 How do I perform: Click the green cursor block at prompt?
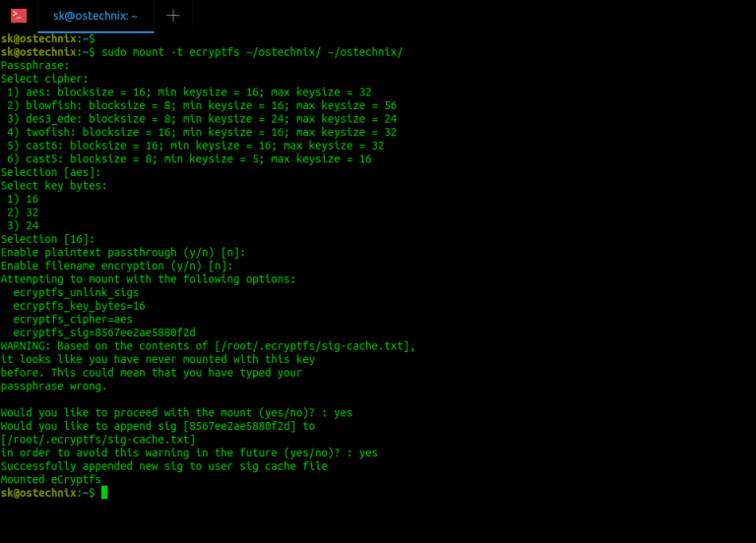point(104,493)
